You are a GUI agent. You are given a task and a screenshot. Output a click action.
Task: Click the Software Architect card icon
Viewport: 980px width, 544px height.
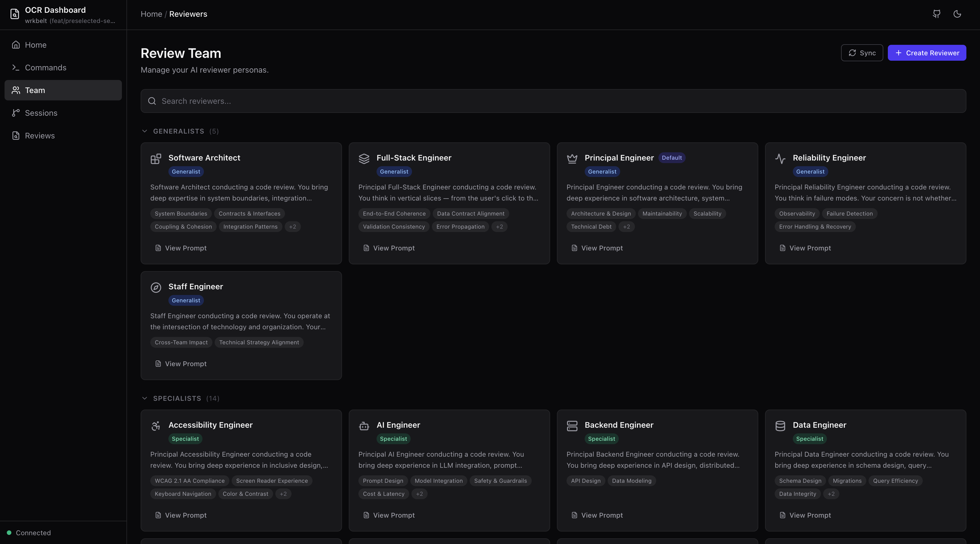(156, 159)
